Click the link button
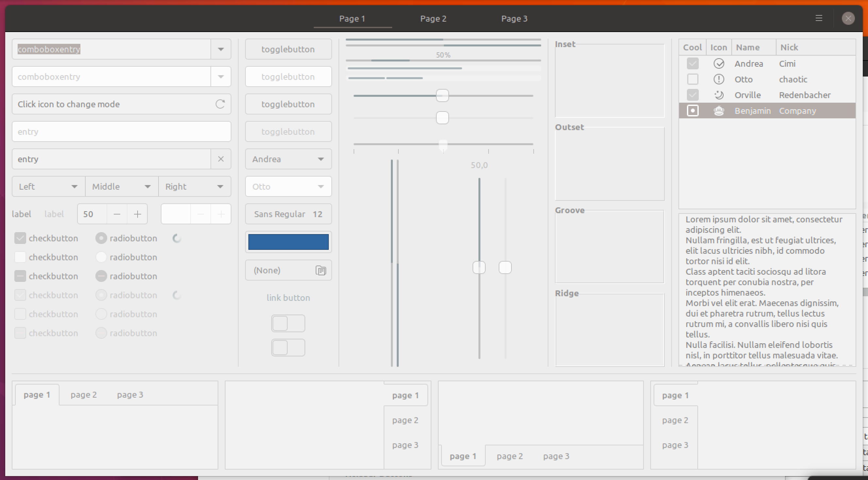868x480 pixels. click(x=288, y=298)
